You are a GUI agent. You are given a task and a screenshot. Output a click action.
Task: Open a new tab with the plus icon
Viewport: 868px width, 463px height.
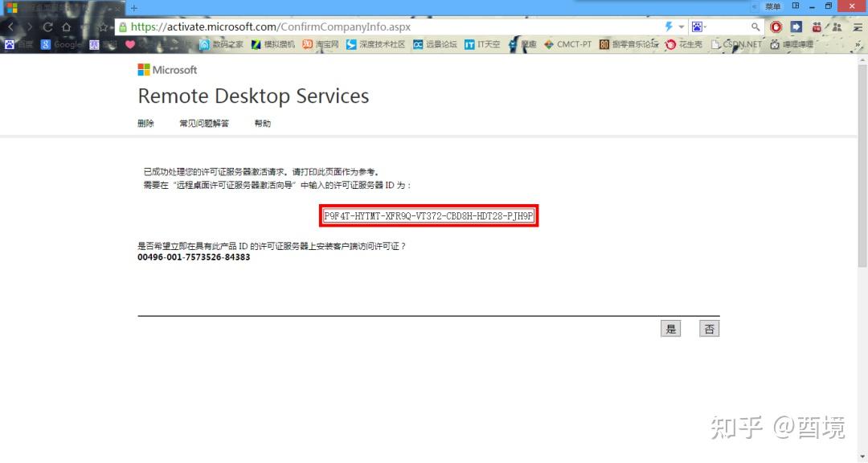click(x=134, y=8)
